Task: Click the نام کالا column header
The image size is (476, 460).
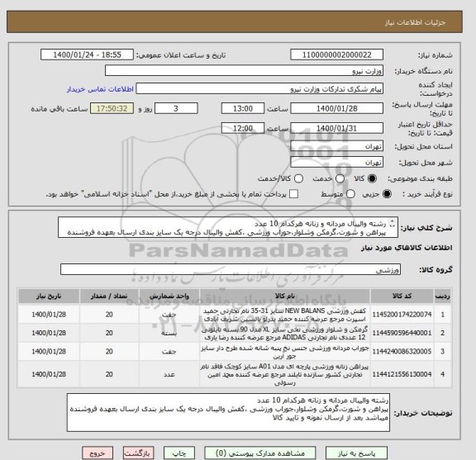Action: (285, 296)
